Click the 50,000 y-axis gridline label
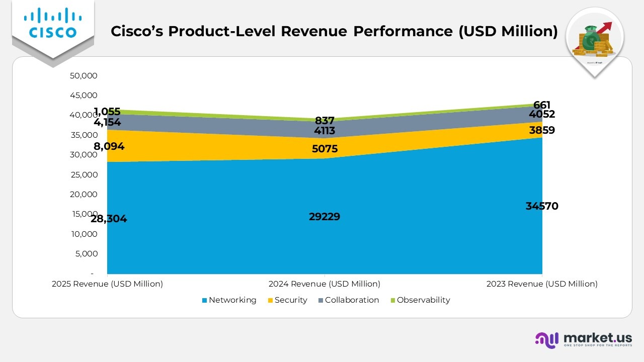 click(x=83, y=75)
